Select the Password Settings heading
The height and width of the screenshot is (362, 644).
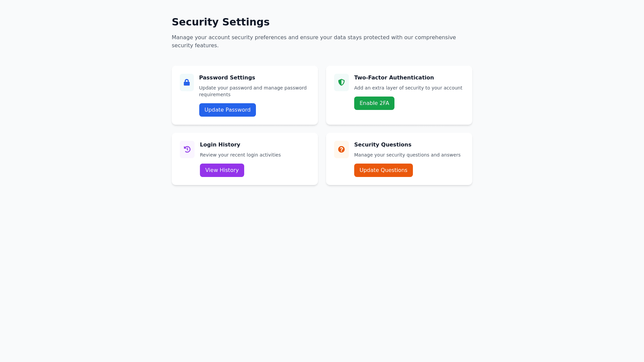227,78
